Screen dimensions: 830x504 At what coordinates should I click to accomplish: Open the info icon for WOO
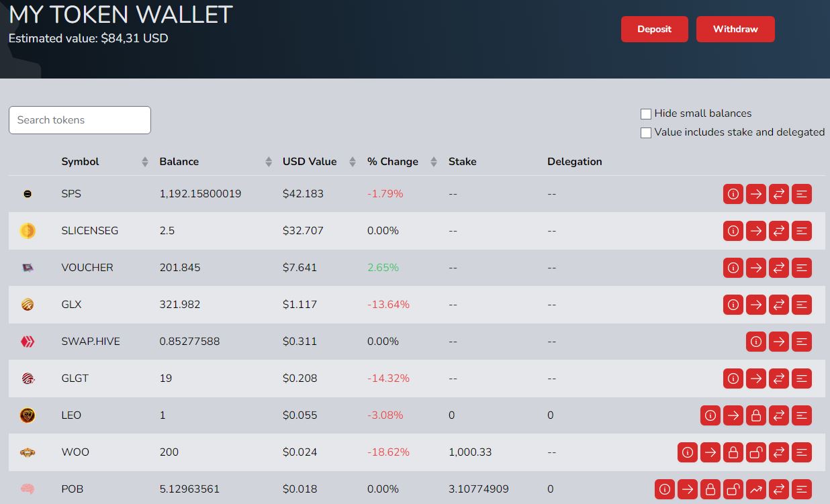tap(688, 452)
